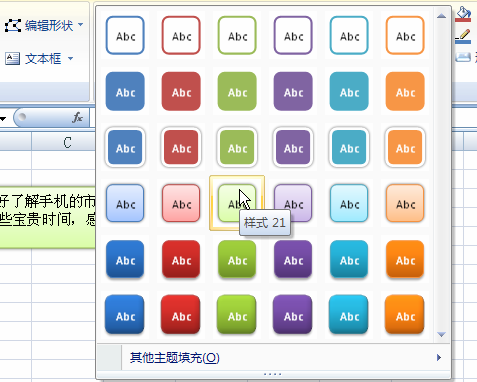
Task: Pick the flat purple fill style in second row
Action: click(x=293, y=91)
